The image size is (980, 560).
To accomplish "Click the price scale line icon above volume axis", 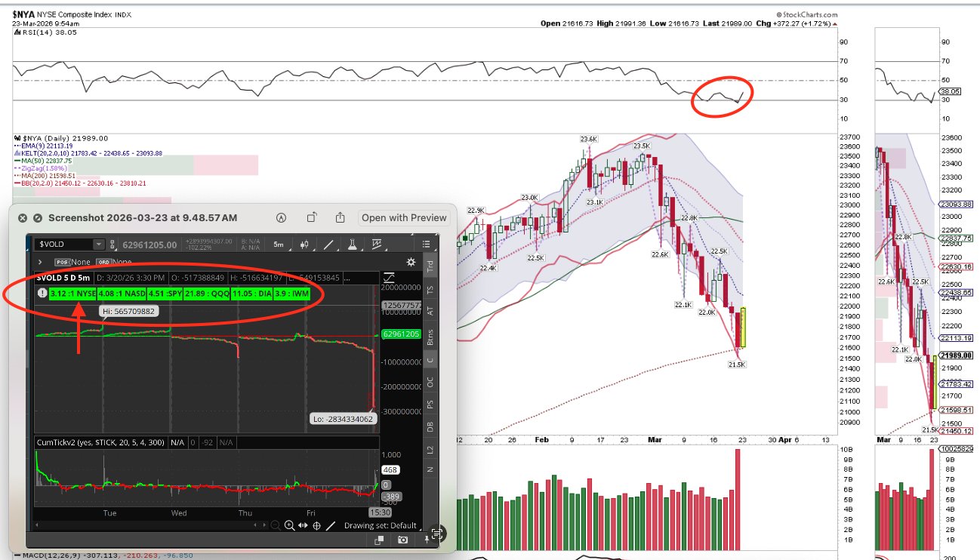I will tap(390, 278).
